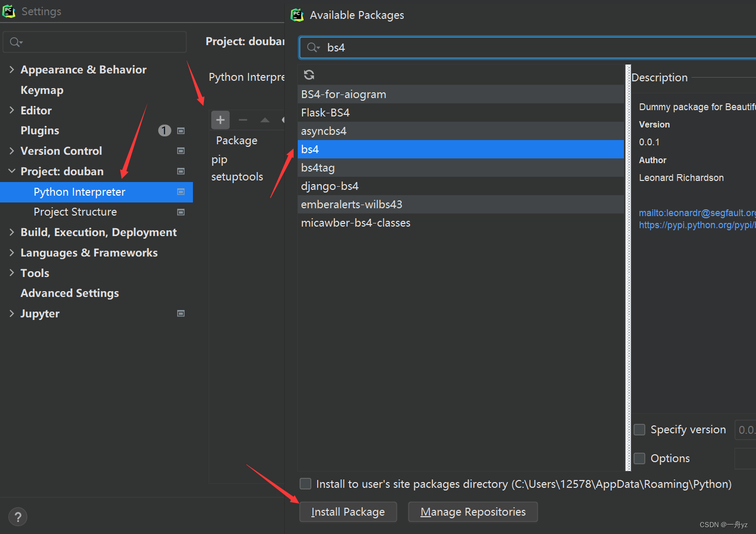Click the Settings search input field
The height and width of the screenshot is (534, 756).
[95, 42]
